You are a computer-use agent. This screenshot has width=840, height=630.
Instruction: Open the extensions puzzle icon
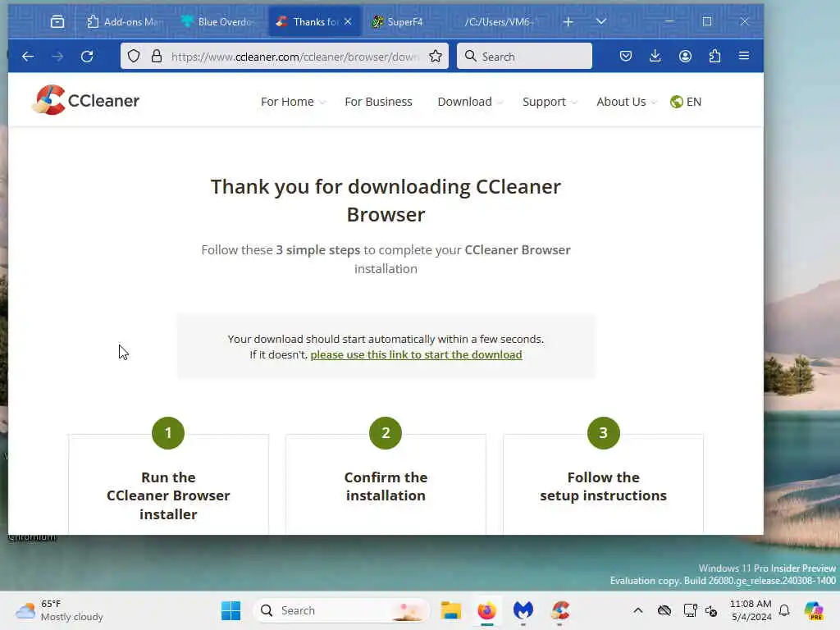[x=714, y=56]
